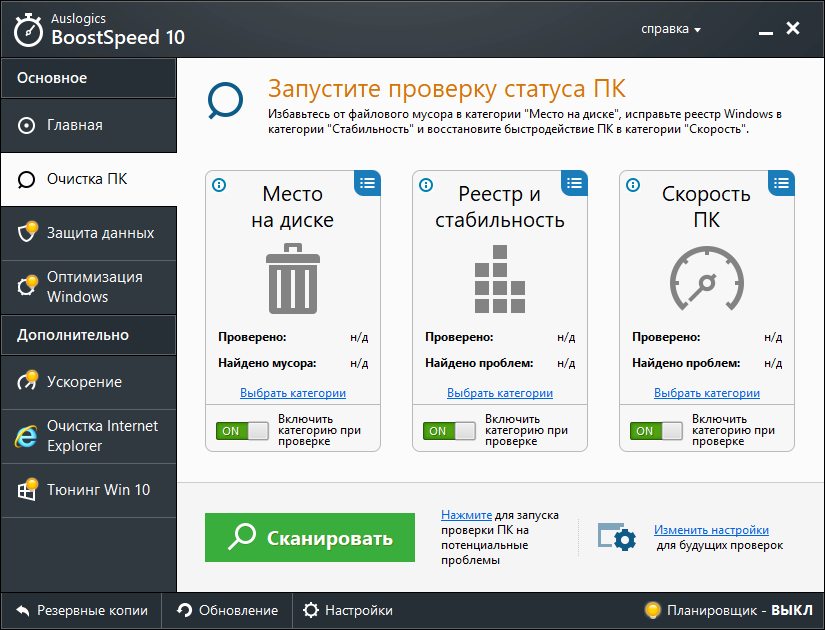Click the back arrow icon beside Резервные копии
Image resolution: width=825 pixels, height=630 pixels.
pos(23,611)
